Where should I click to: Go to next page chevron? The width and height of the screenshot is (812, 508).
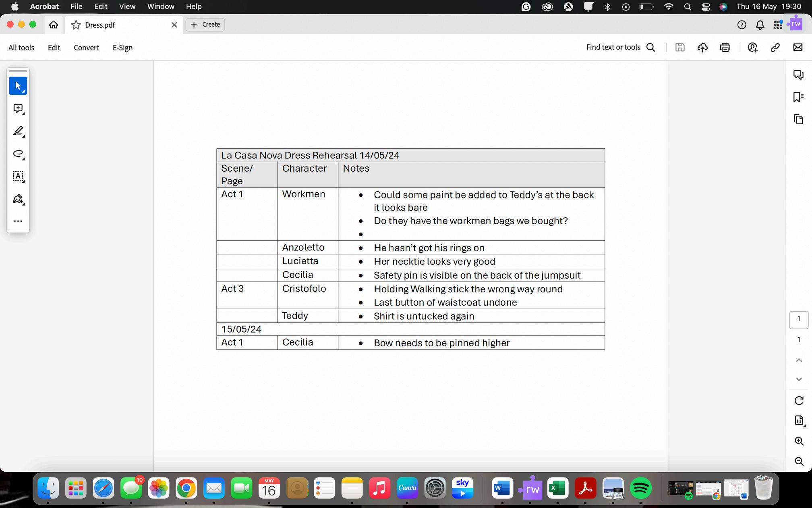tap(799, 379)
